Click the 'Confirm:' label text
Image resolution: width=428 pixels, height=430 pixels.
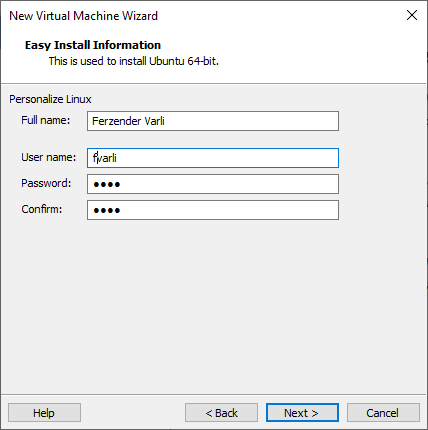[42, 209]
